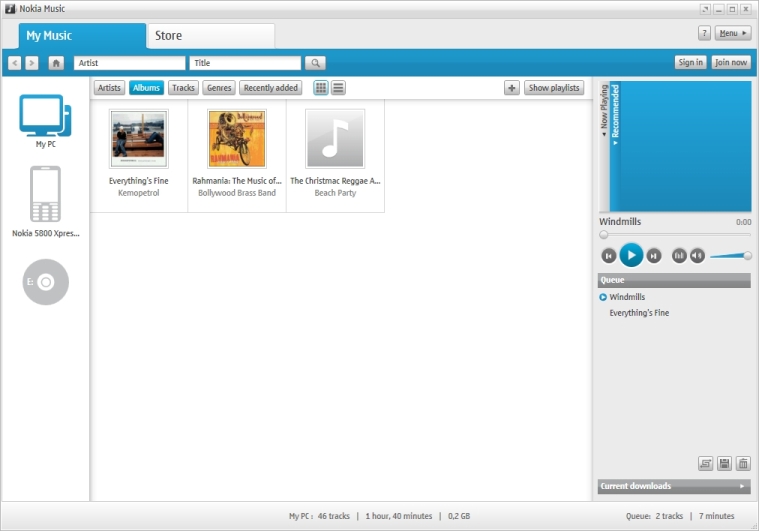The height and width of the screenshot is (531, 759).
Task: Open the home screen via the house icon
Action: click(x=56, y=63)
